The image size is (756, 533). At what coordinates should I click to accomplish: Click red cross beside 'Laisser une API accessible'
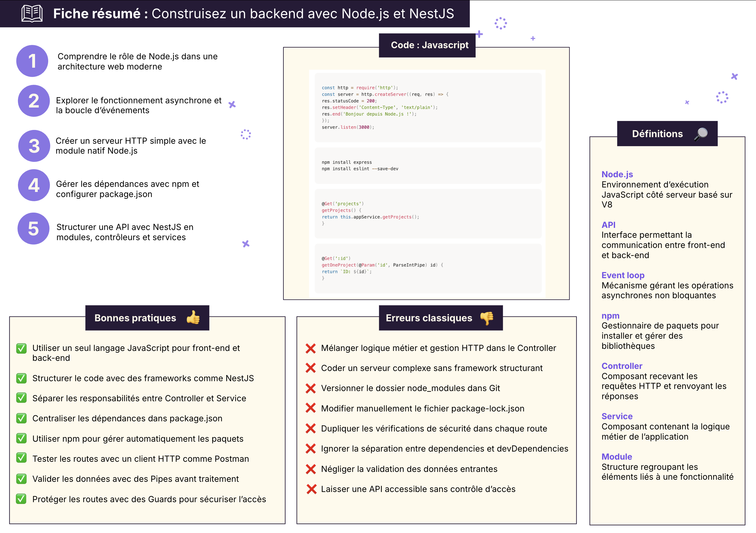coord(311,489)
